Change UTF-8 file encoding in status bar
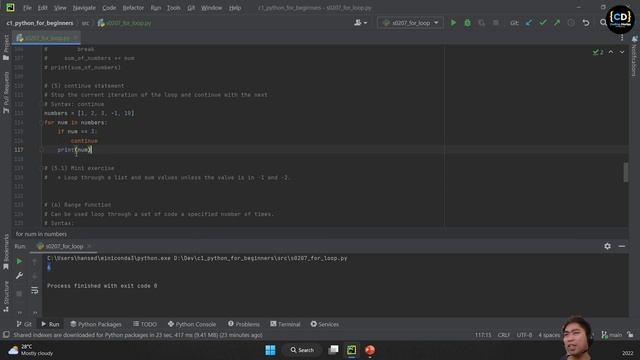This screenshot has width=640, height=360. pyautogui.click(x=524, y=335)
